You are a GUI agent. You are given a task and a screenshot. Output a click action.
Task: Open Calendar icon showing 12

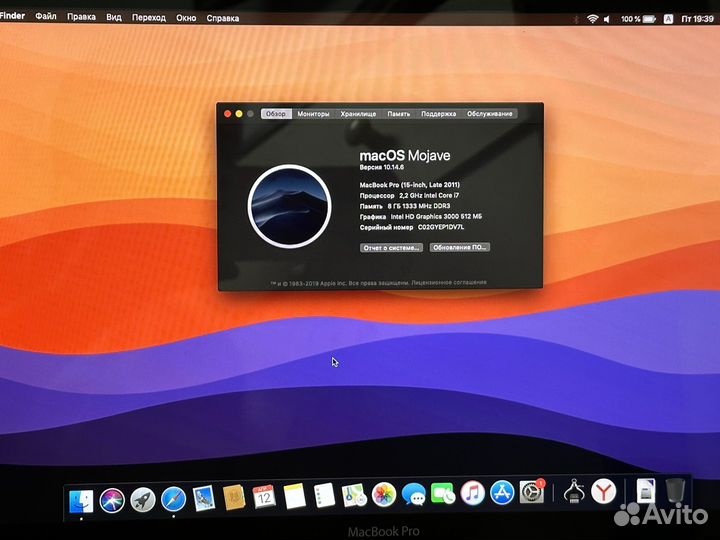(264, 497)
